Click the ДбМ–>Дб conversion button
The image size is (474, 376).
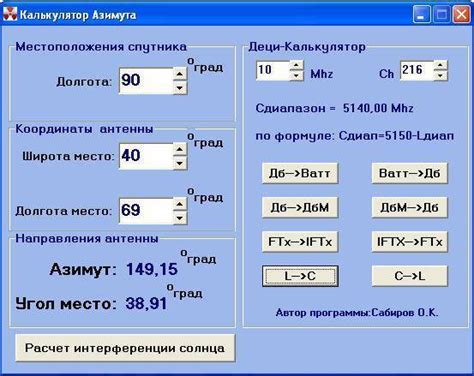click(x=410, y=208)
